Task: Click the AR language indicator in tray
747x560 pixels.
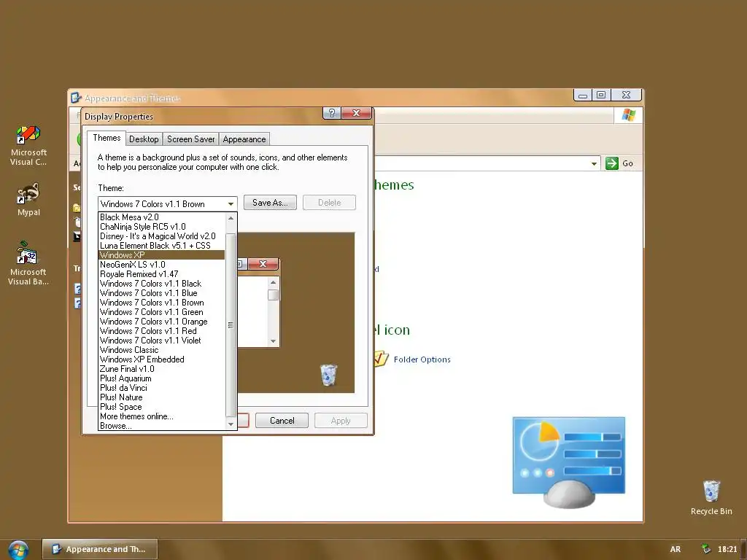Action: click(x=675, y=549)
